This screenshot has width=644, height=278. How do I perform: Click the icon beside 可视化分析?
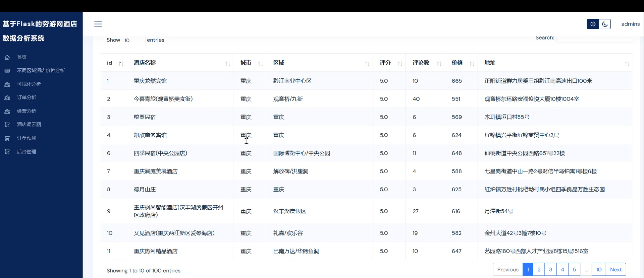pos(7,84)
